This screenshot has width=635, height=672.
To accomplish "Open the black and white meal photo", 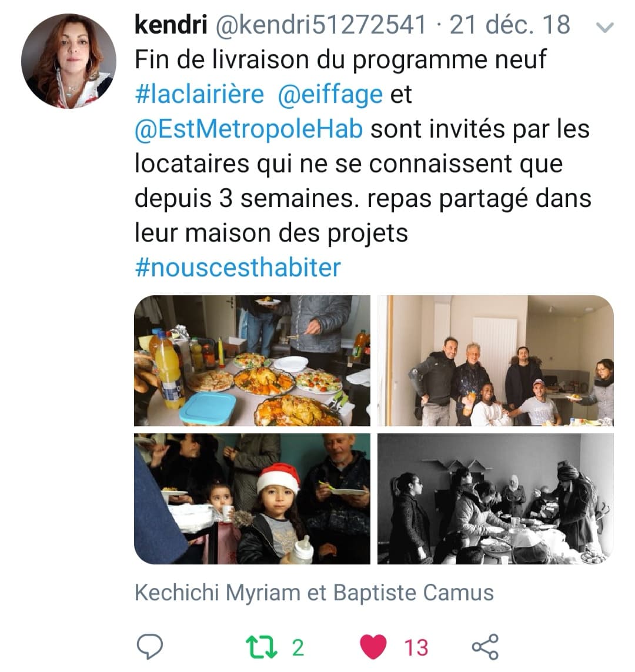I will coord(495,499).
